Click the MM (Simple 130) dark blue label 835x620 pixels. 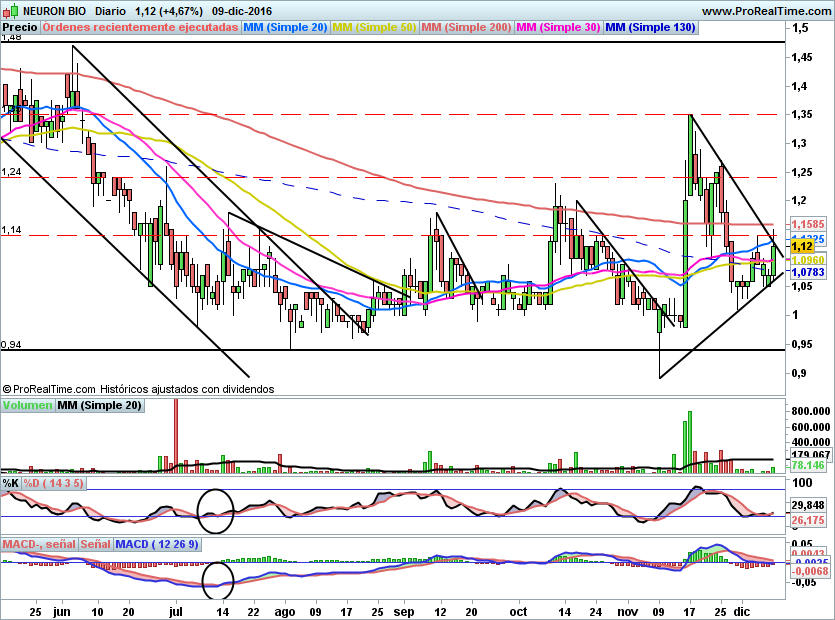[650, 27]
